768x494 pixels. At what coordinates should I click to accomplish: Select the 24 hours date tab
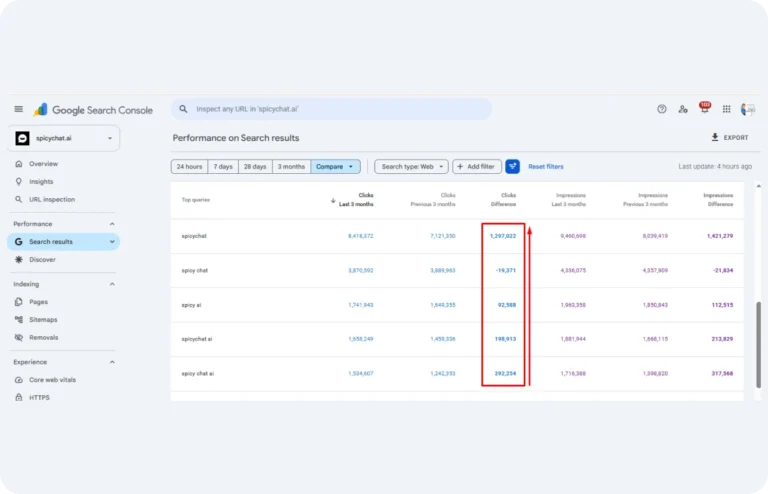click(190, 166)
